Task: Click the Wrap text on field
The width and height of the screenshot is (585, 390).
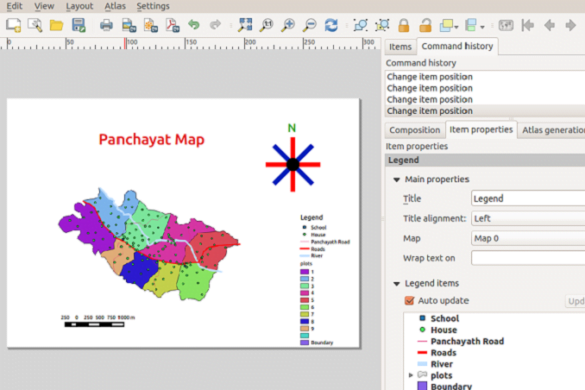Action: click(528, 258)
